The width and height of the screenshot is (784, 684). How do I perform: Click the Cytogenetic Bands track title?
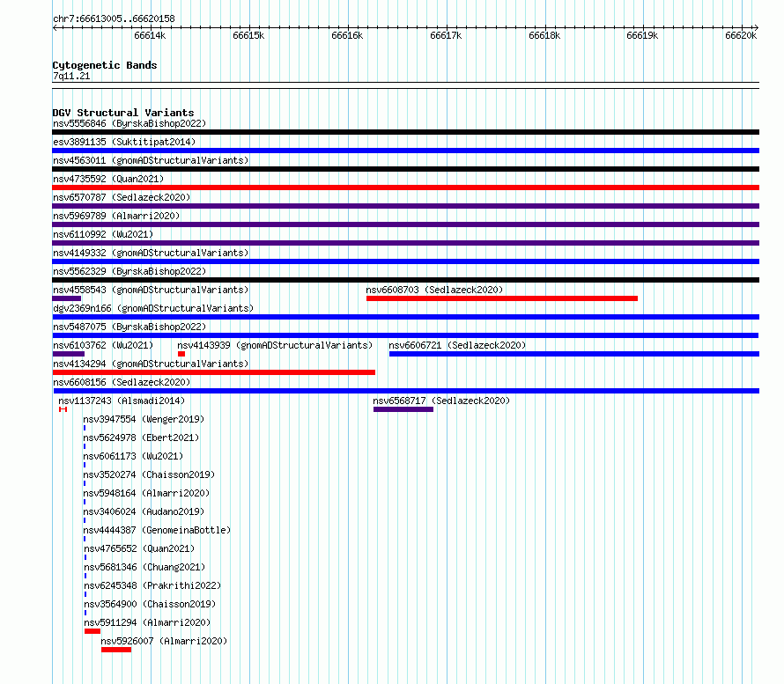pos(105,65)
